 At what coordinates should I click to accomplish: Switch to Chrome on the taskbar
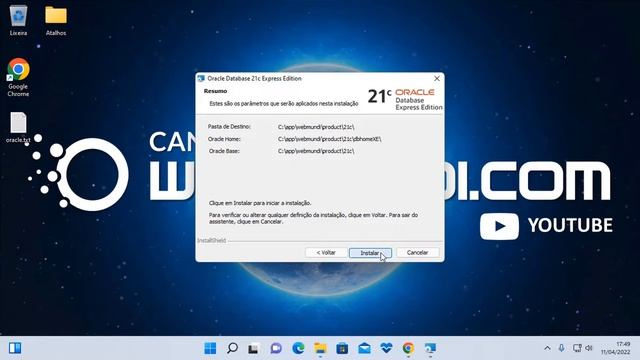point(408,348)
